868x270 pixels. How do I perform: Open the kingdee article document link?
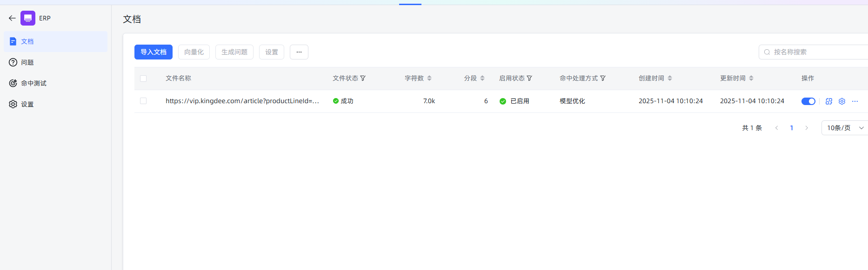click(242, 101)
